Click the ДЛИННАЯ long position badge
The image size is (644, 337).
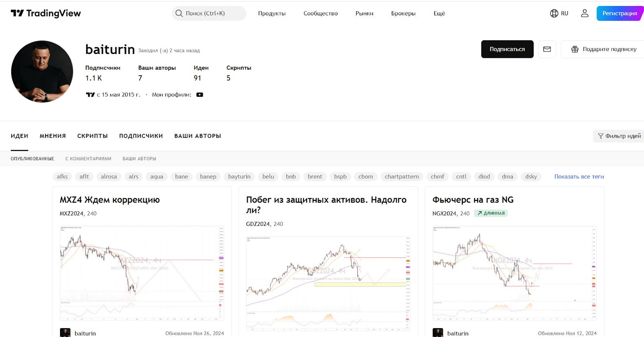(x=491, y=213)
